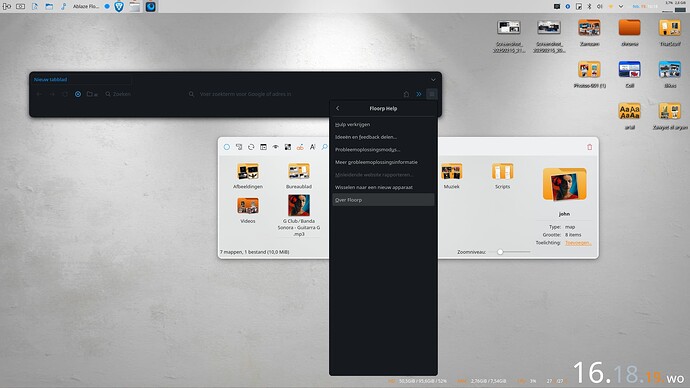This screenshot has width=690, height=388.
Task: Open the bookmarks folder icon in Floorp toolbar
Action: (x=92, y=94)
